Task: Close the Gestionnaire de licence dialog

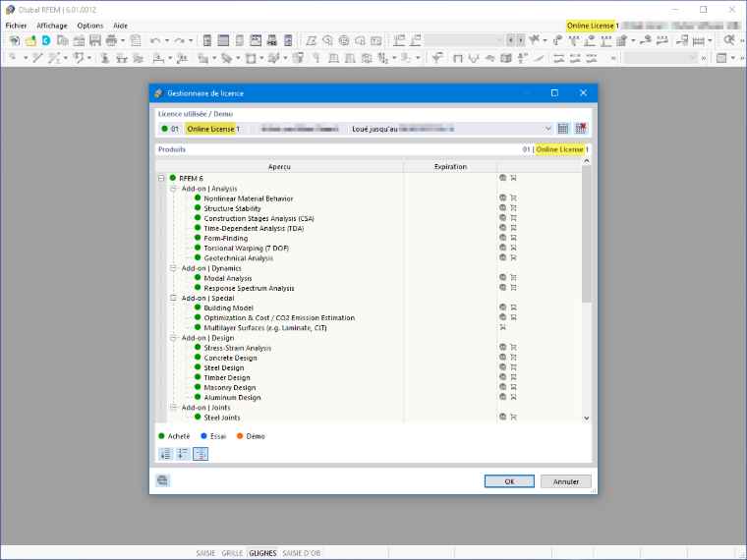Action: (583, 93)
